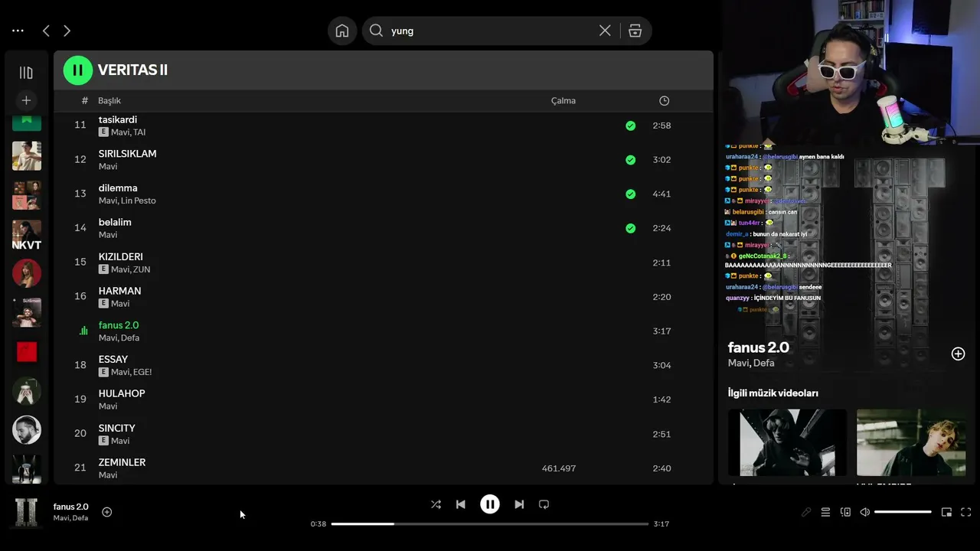Click the search box containing 'yung'
Viewport: 980px width, 551px height.
tap(507, 31)
